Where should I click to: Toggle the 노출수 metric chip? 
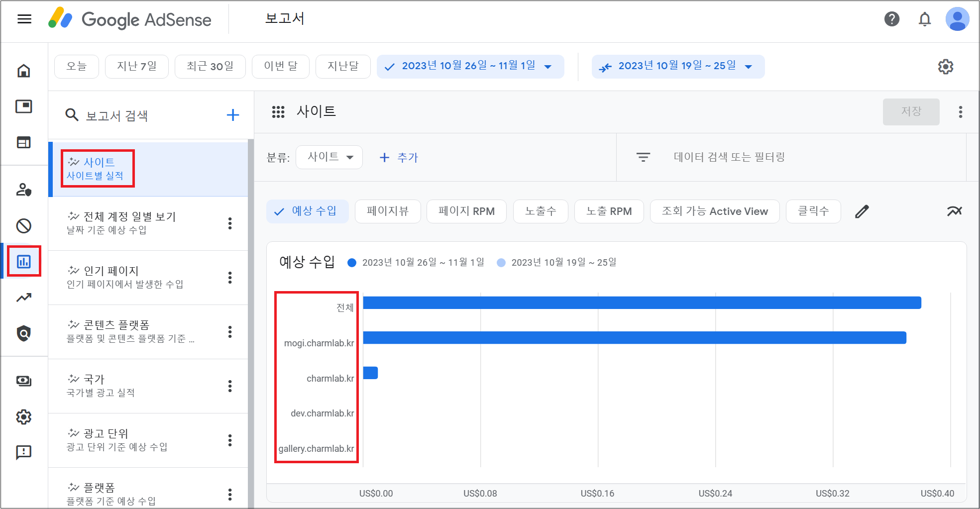coord(541,211)
